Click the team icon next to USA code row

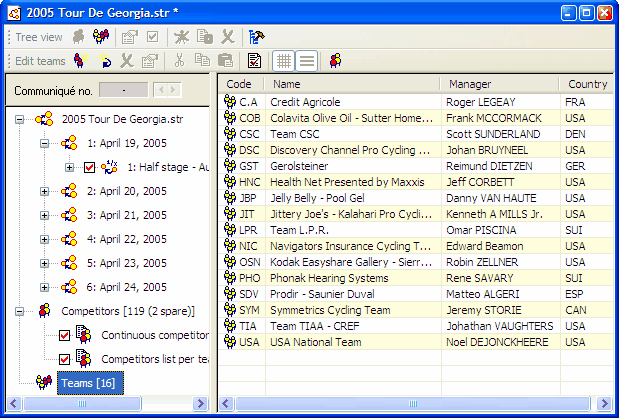coord(230,341)
